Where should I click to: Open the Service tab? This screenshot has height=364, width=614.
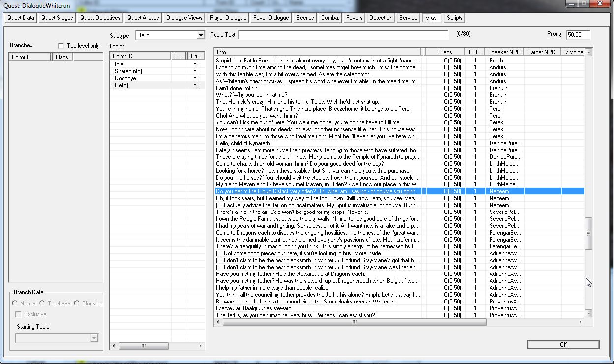(x=408, y=18)
